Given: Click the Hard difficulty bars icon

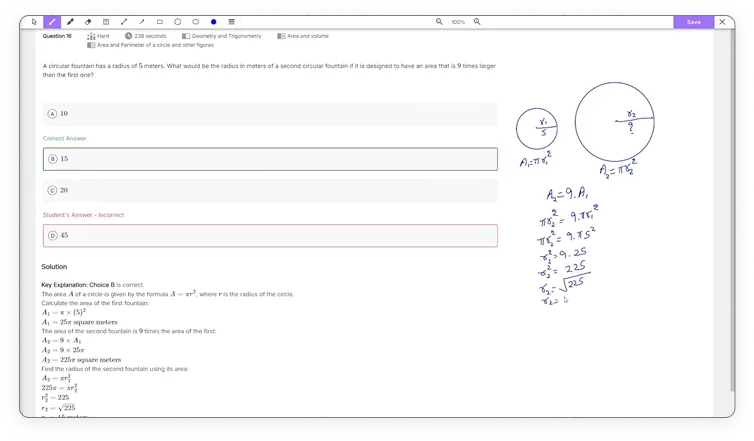Looking at the screenshot, I should coord(91,36).
